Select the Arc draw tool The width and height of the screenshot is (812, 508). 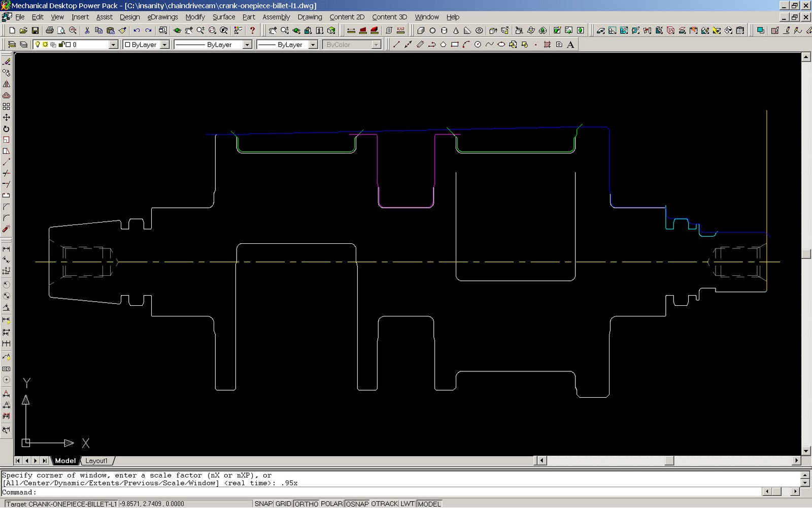466,45
